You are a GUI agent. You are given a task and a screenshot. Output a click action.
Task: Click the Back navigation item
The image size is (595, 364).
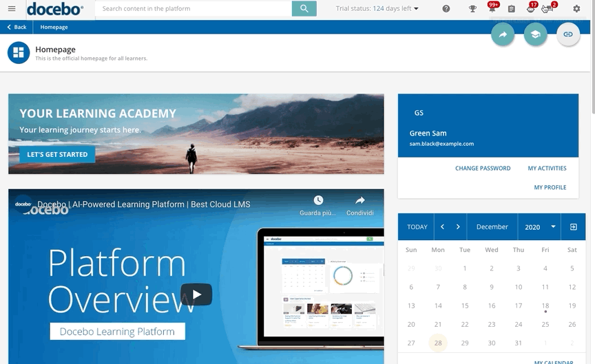pos(17,28)
